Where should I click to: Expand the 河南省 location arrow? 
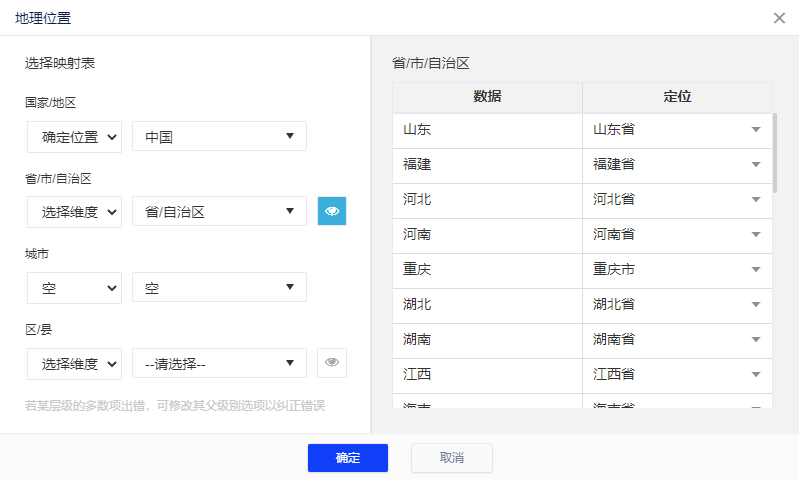[x=756, y=235]
